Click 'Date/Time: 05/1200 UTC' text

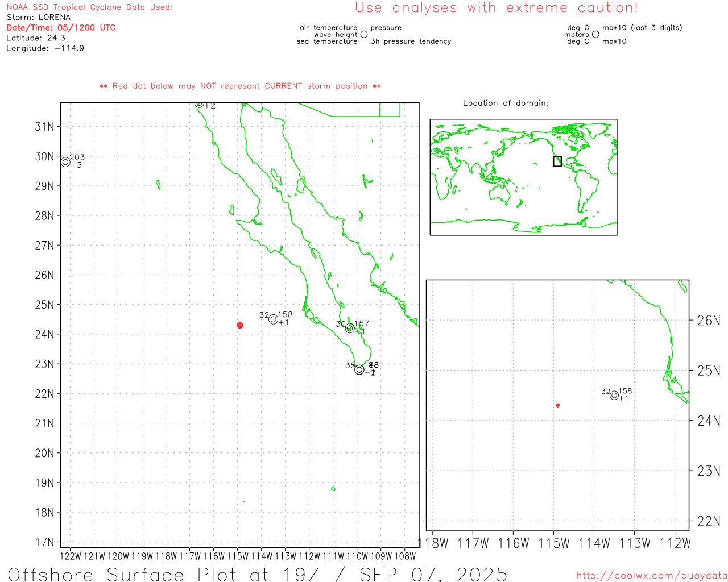point(61,28)
